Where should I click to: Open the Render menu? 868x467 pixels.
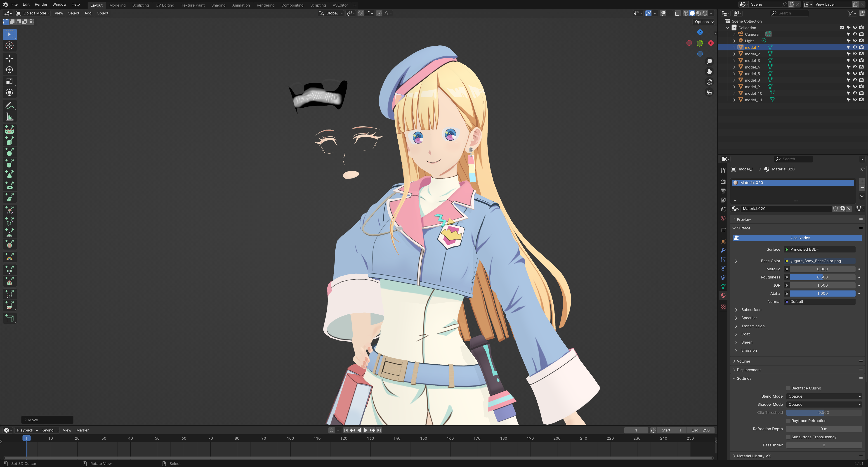41,4
